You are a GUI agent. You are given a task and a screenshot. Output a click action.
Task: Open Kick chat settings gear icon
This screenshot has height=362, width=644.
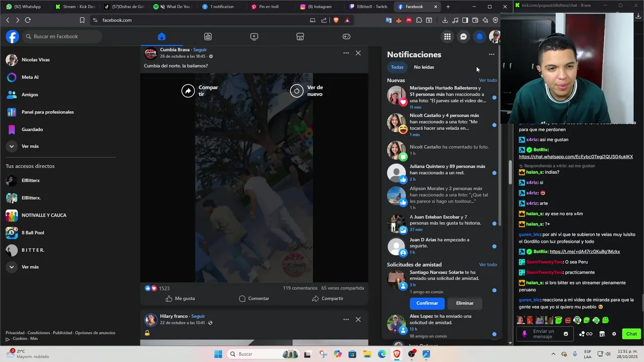click(614, 334)
